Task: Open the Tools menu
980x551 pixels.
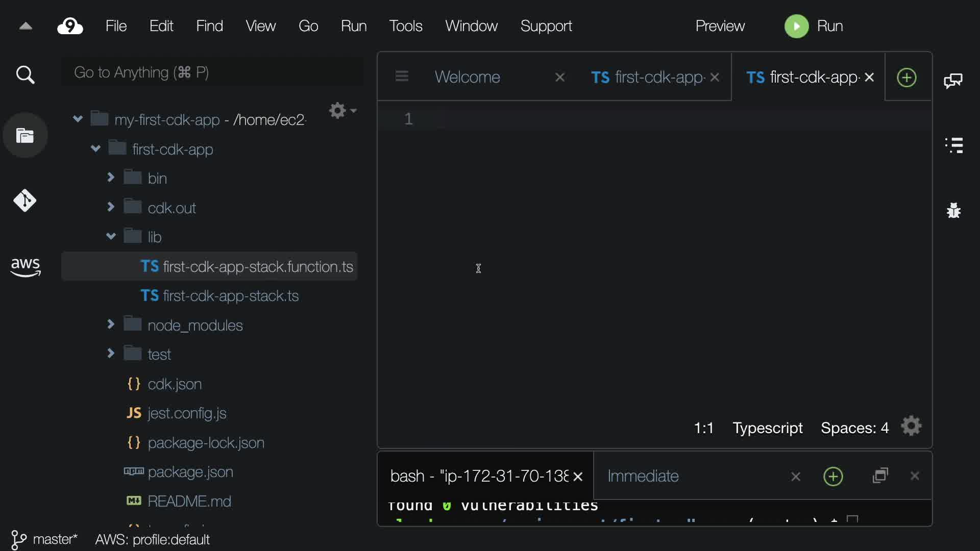Action: (x=405, y=26)
